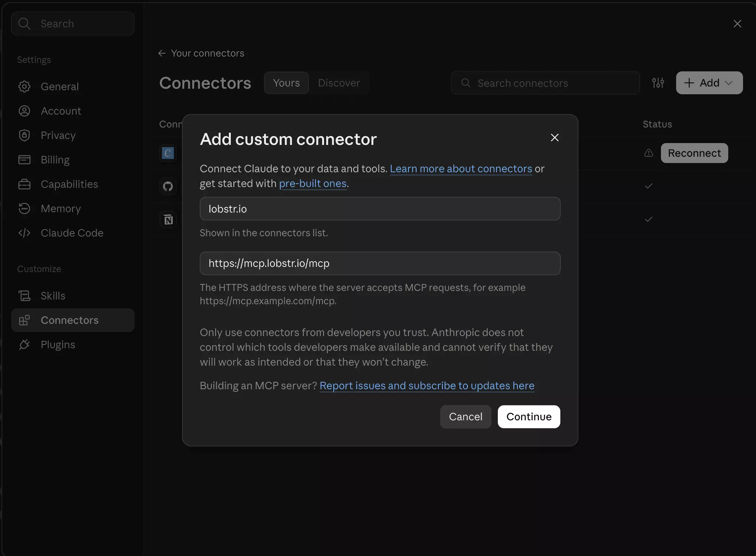Open the Plugins section
The height and width of the screenshot is (556, 756).
pyautogui.click(x=73, y=345)
